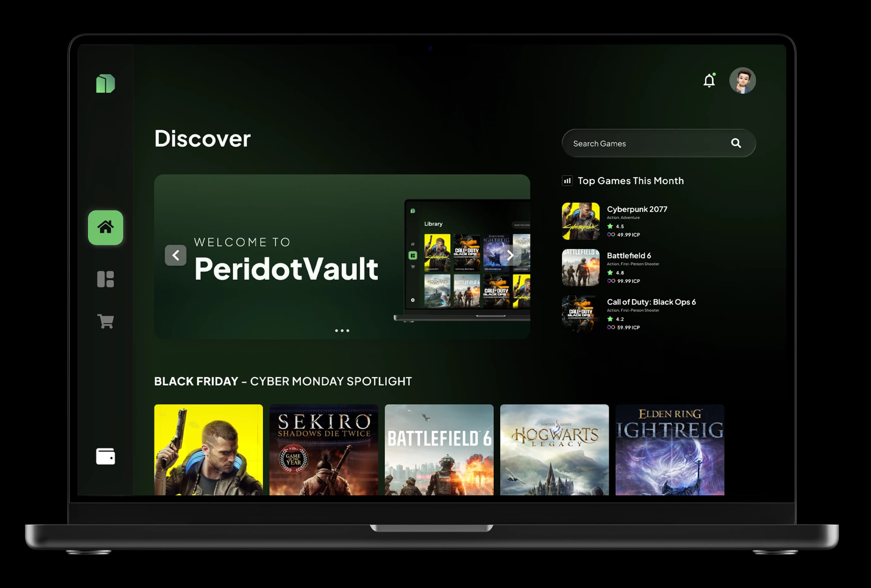Open notifications via the bell icon
This screenshot has height=588, width=871.
click(710, 80)
